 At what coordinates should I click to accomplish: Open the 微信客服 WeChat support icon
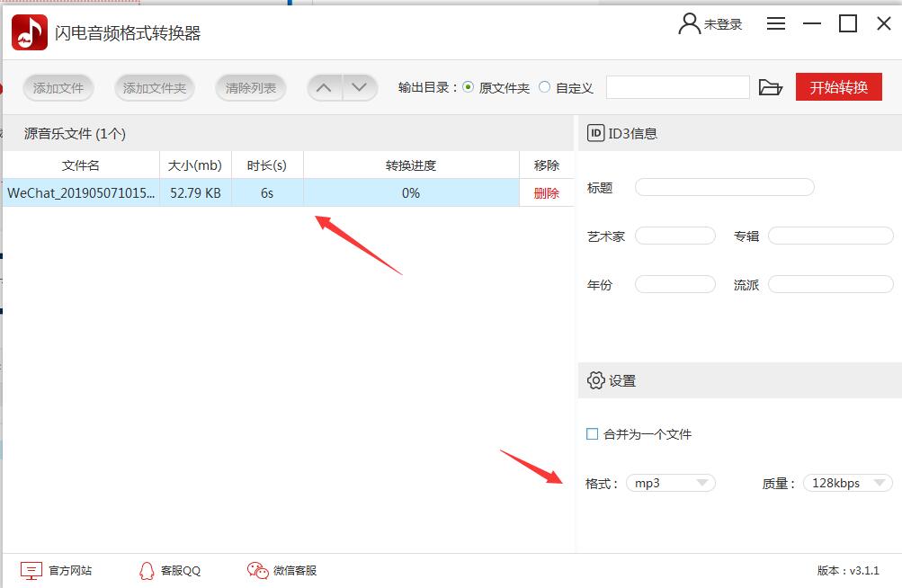[x=256, y=569]
